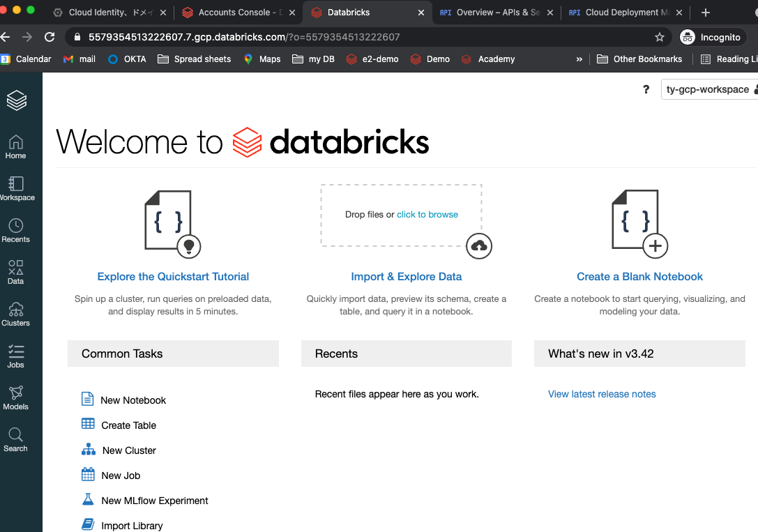Image resolution: width=758 pixels, height=532 pixels.
Task: Close the Accounts Console tab
Action: click(292, 13)
